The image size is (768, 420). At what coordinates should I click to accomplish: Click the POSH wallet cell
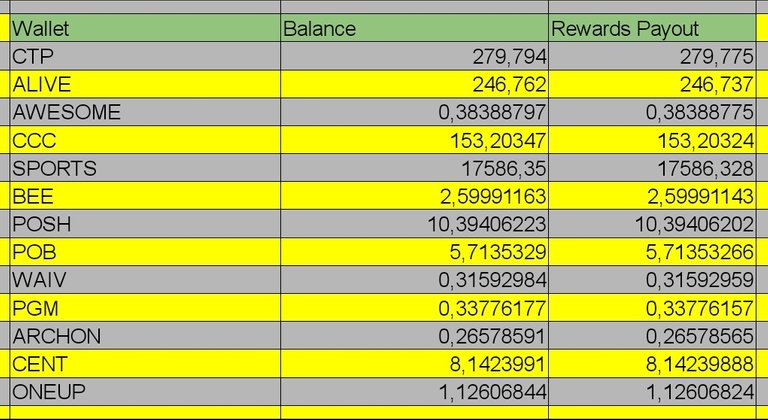pyautogui.click(x=145, y=224)
